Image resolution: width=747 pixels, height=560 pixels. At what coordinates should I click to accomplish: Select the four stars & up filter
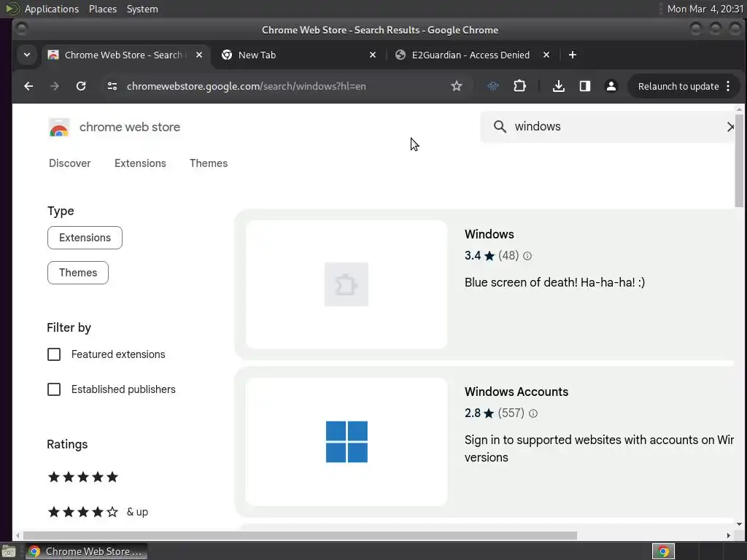click(x=98, y=512)
